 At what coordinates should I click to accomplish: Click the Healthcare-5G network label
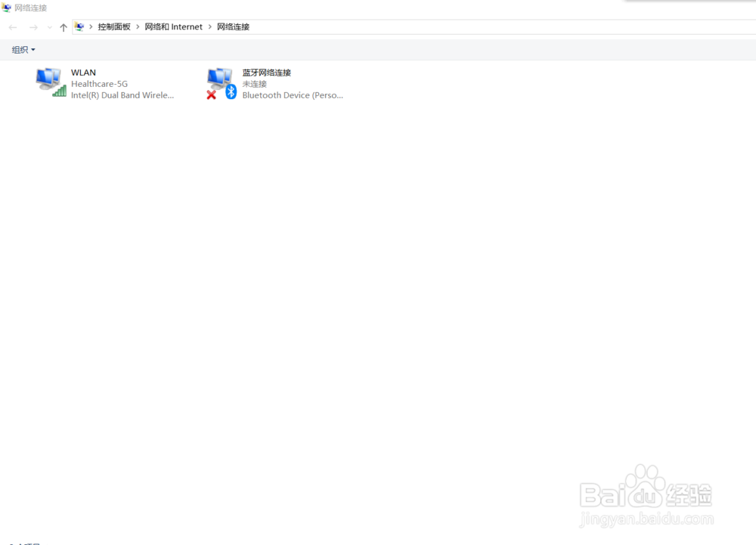pyautogui.click(x=99, y=84)
